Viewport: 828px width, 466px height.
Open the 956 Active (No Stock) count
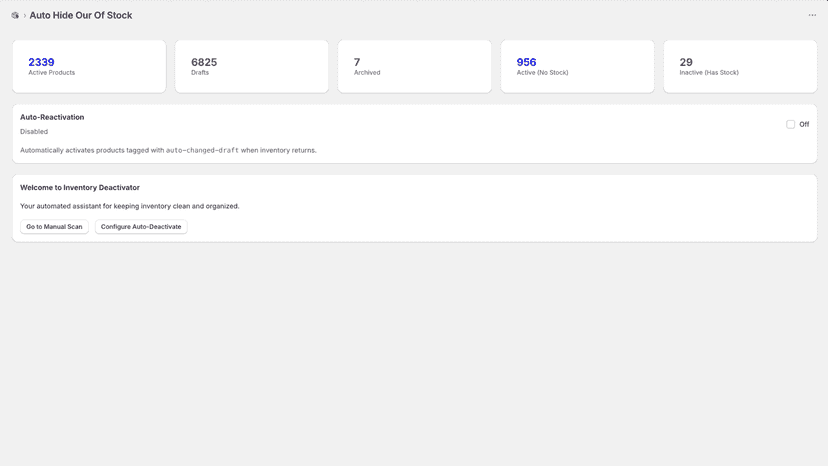pyautogui.click(x=526, y=62)
